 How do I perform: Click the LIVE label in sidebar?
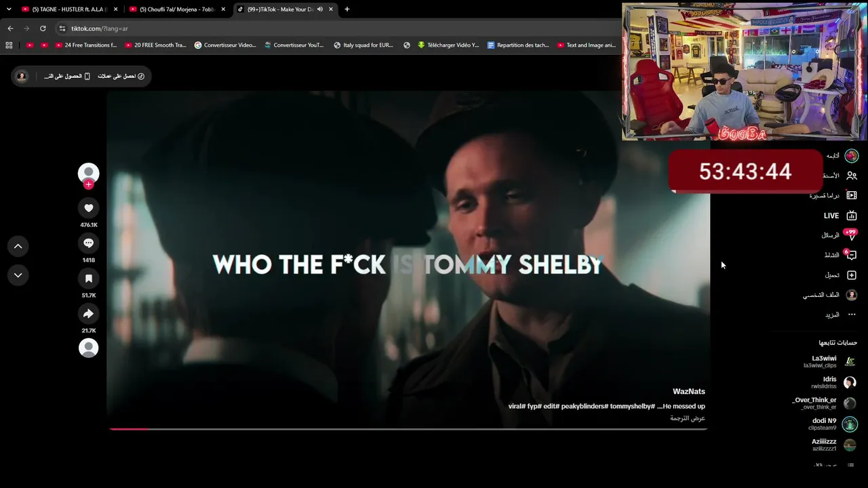[831, 216]
